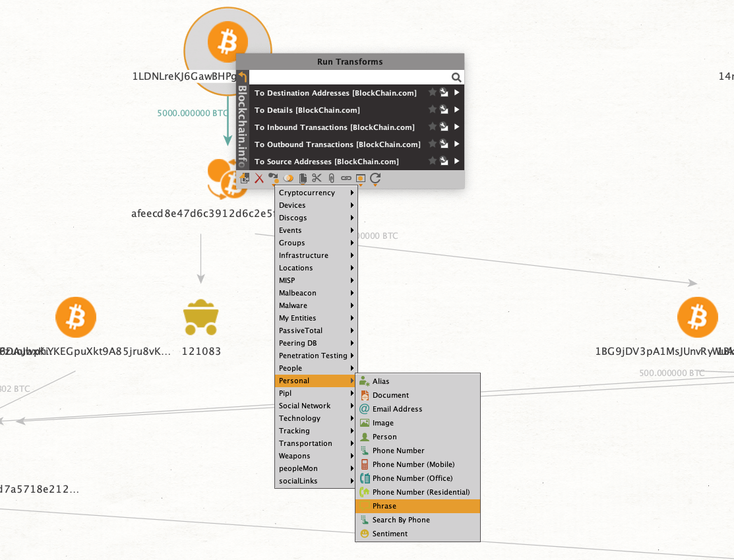734x560 pixels.
Task: Expand the Infrastructure submenu
Action: click(316, 255)
